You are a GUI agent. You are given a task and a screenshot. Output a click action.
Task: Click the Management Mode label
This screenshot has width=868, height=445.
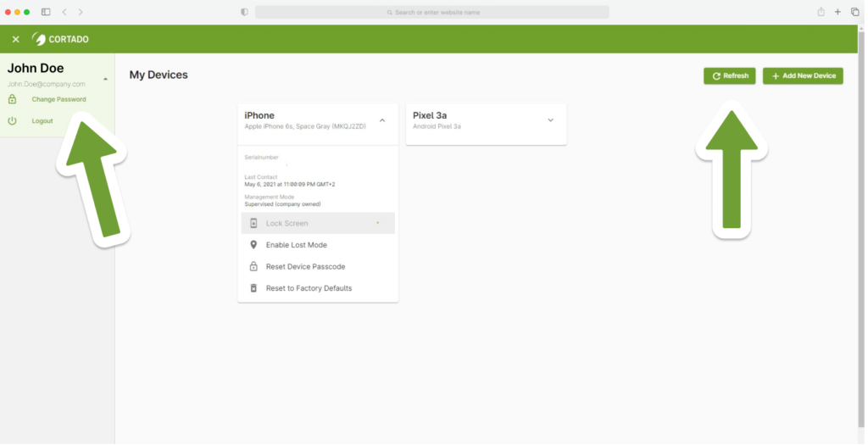point(269,197)
